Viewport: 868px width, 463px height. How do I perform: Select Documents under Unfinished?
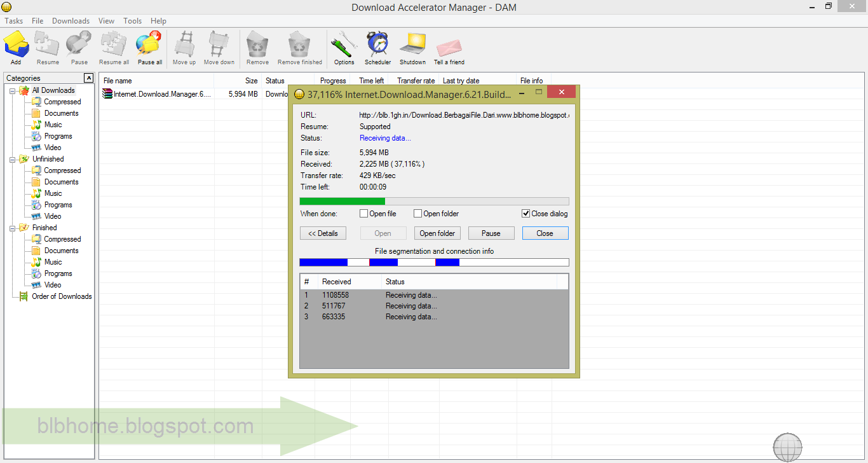tap(62, 182)
